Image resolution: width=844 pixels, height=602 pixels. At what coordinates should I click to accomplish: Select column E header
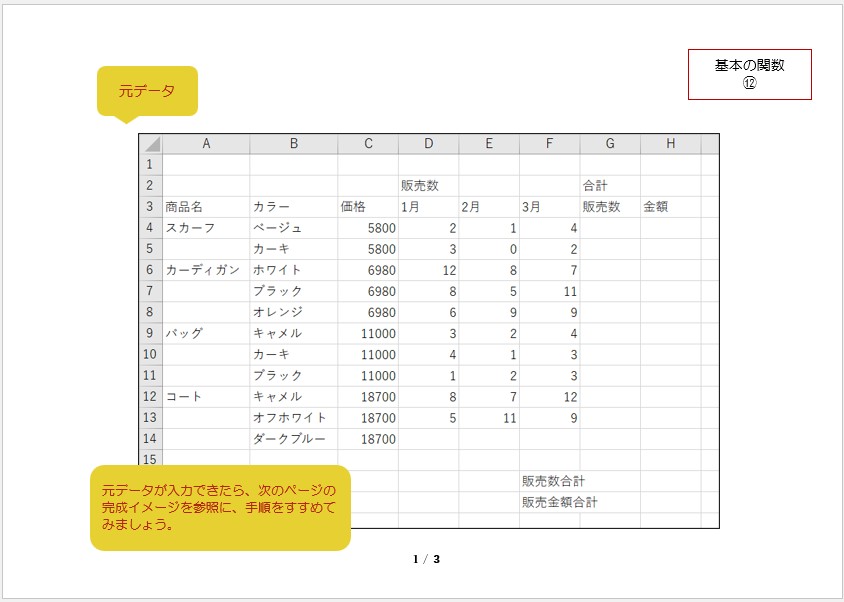tap(489, 144)
